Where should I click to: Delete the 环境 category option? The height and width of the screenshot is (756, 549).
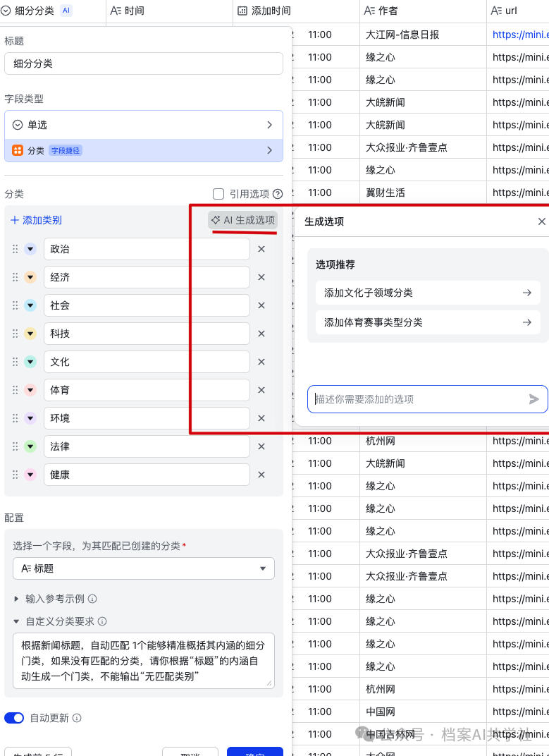click(261, 418)
